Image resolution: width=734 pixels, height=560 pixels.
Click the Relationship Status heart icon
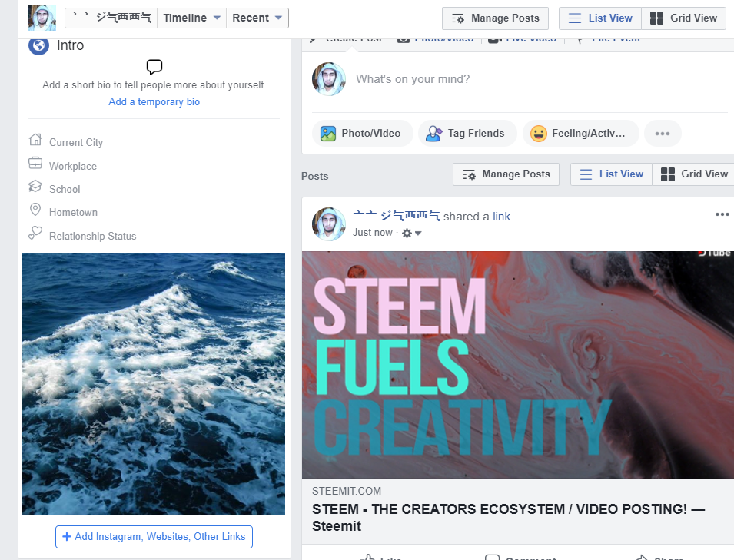[x=35, y=233]
